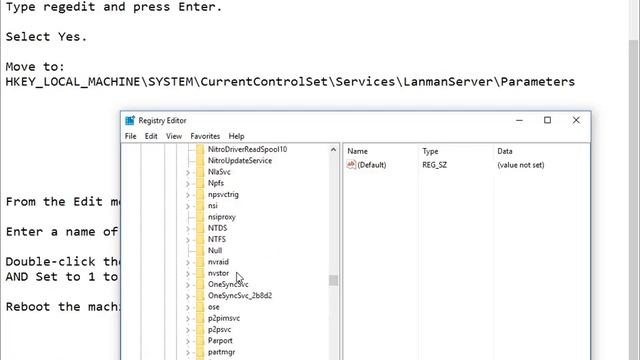Click the Registry Editor title bar icon

130,120
